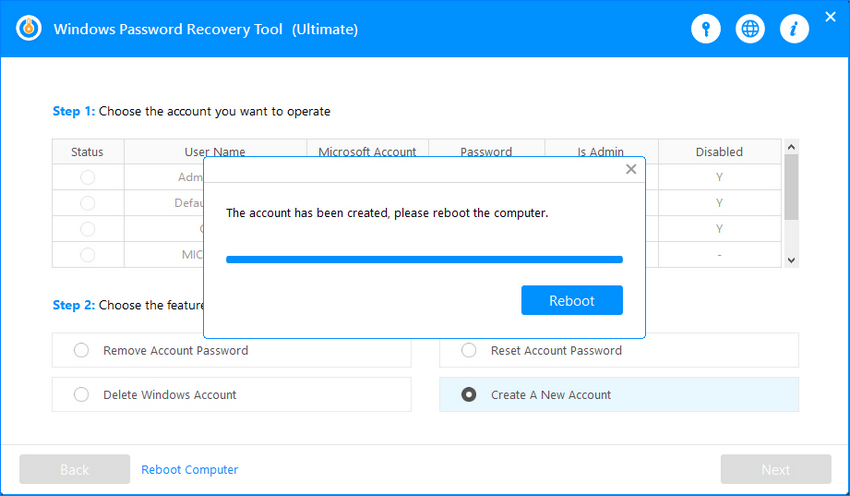The height and width of the screenshot is (496, 850).
Task: Click the account created message text
Action: click(x=387, y=213)
